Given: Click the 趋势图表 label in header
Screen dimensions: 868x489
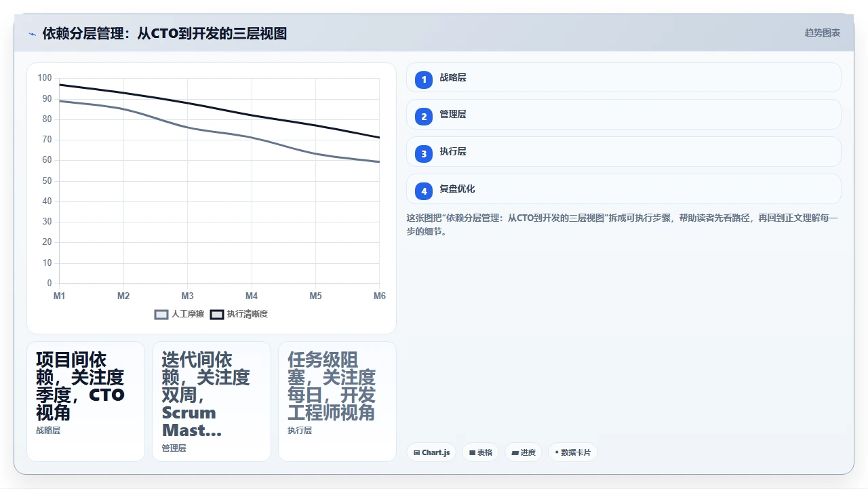Looking at the screenshot, I should pyautogui.click(x=823, y=33).
